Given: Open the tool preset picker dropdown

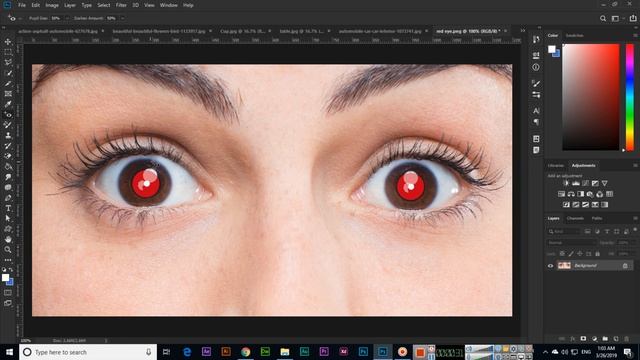Looking at the screenshot, I should point(20,18).
